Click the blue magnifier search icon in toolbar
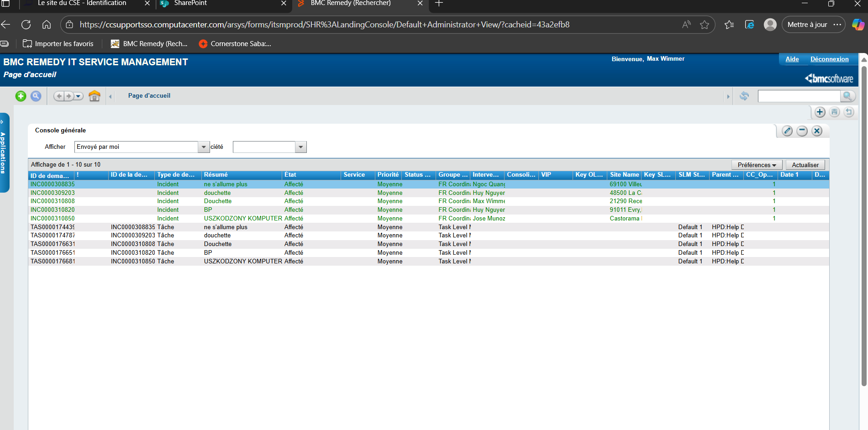 point(36,96)
